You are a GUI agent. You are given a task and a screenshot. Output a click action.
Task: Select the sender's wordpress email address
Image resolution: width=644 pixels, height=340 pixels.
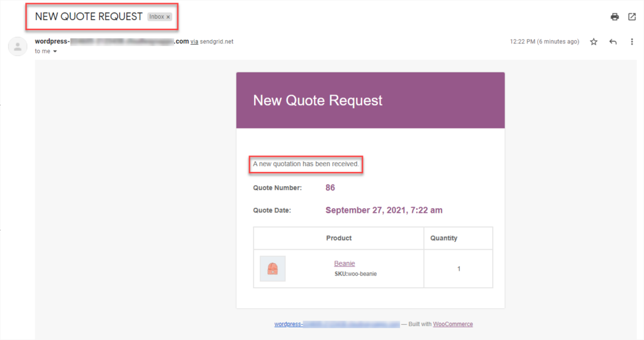pyautogui.click(x=112, y=42)
